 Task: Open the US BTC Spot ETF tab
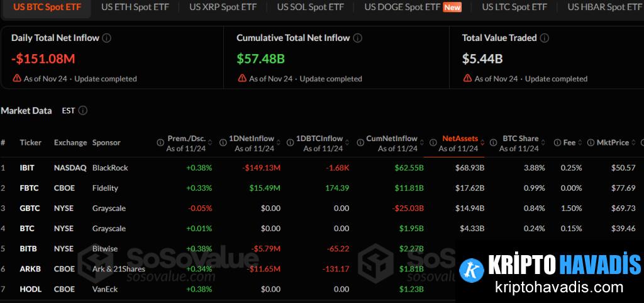point(47,7)
